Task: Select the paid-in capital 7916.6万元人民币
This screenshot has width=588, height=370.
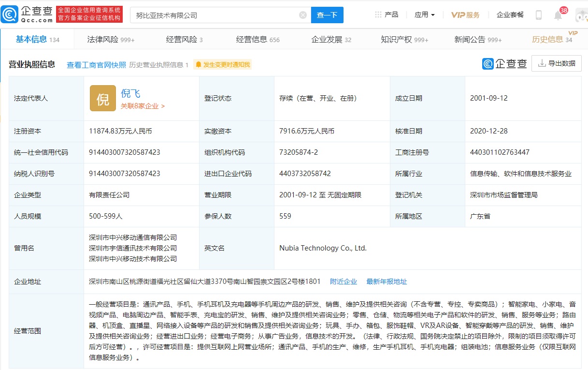Action: coord(307,131)
